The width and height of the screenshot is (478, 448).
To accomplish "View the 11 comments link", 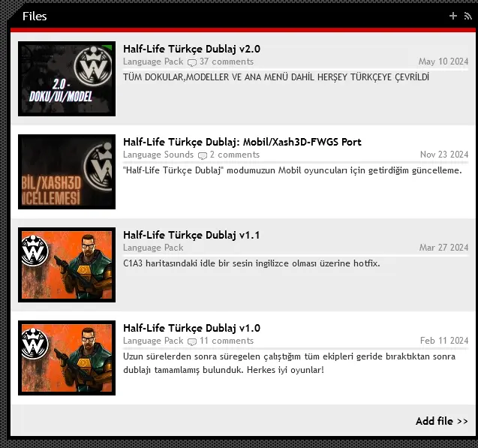I will 227,341.
